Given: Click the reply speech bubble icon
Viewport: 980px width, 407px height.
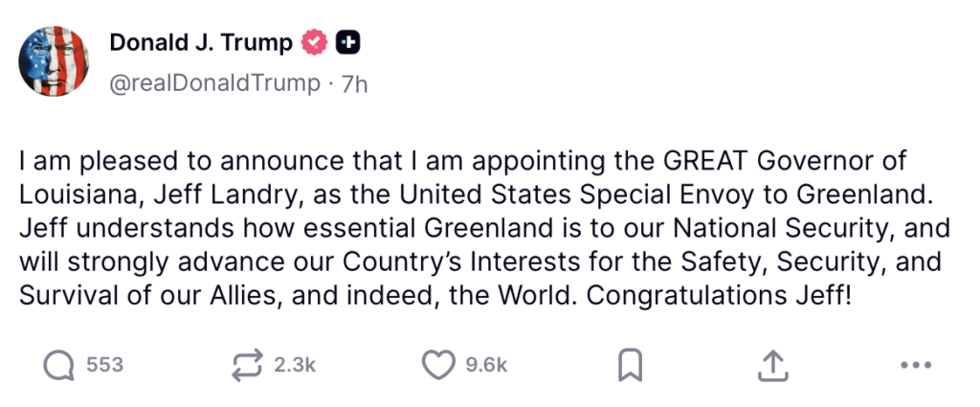Looking at the screenshot, I should [59, 365].
